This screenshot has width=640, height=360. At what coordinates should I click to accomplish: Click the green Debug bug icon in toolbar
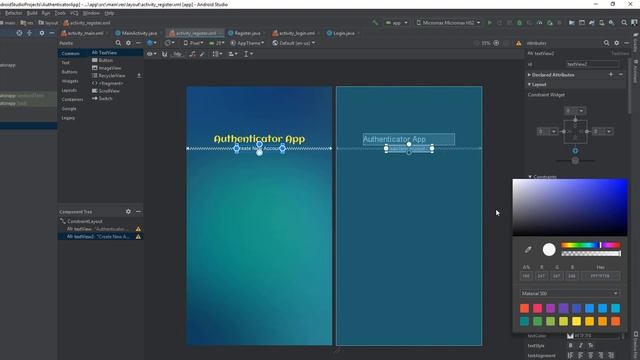520,23
